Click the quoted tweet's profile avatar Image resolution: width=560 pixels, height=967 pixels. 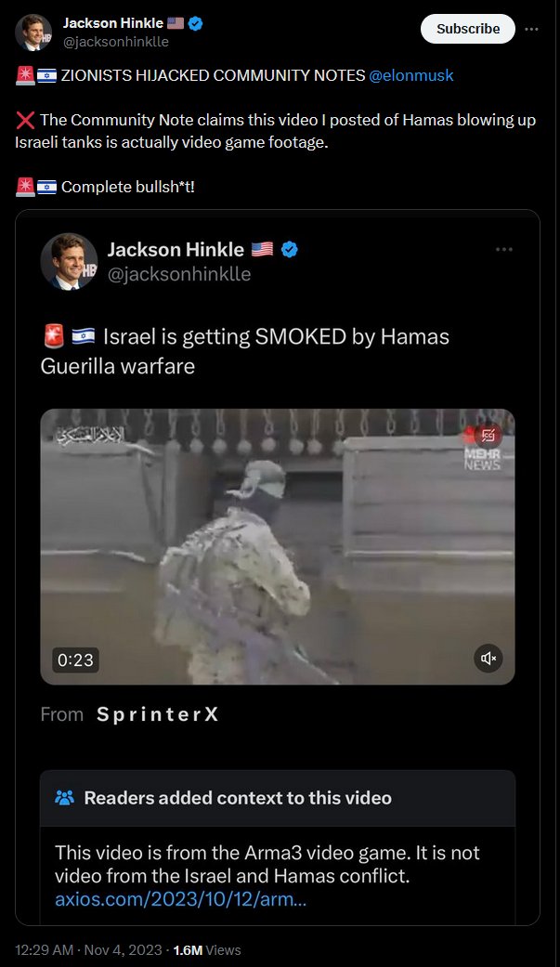click(69, 261)
